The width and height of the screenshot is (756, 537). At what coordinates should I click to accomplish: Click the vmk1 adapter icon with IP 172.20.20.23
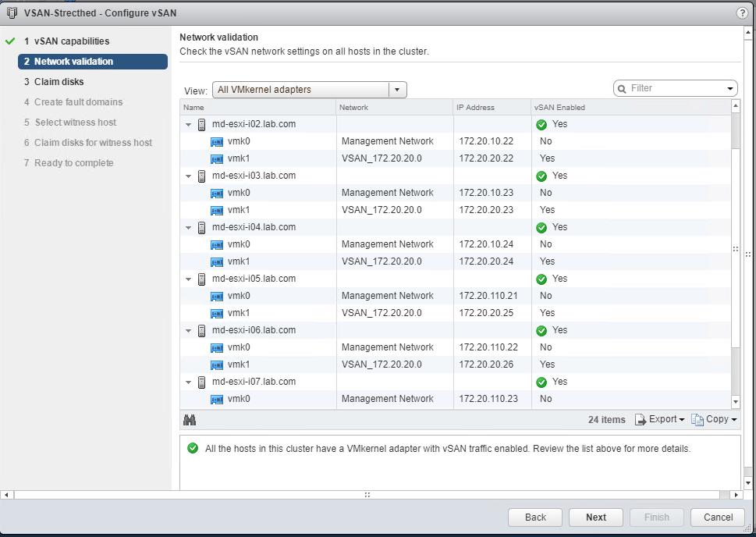pyautogui.click(x=217, y=211)
